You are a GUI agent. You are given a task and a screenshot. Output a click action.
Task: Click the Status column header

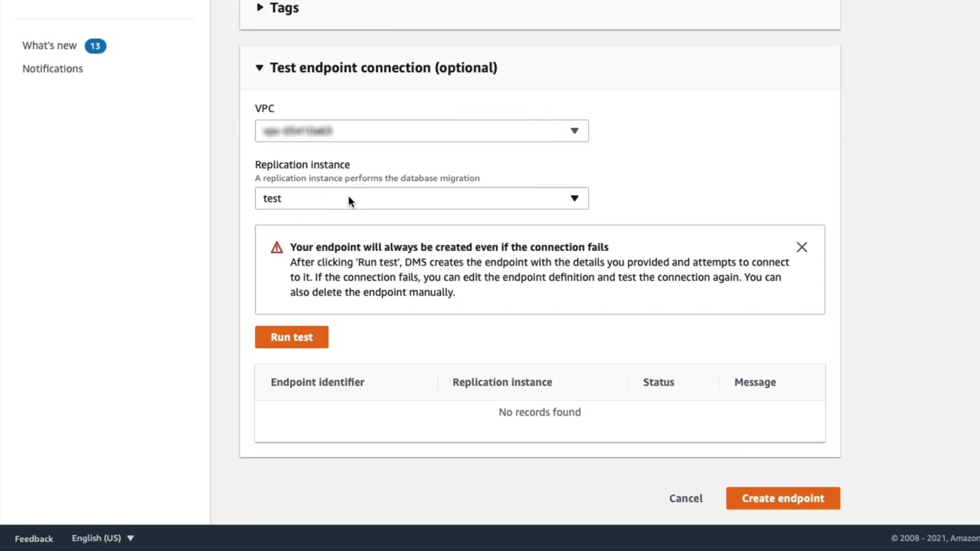coord(658,382)
